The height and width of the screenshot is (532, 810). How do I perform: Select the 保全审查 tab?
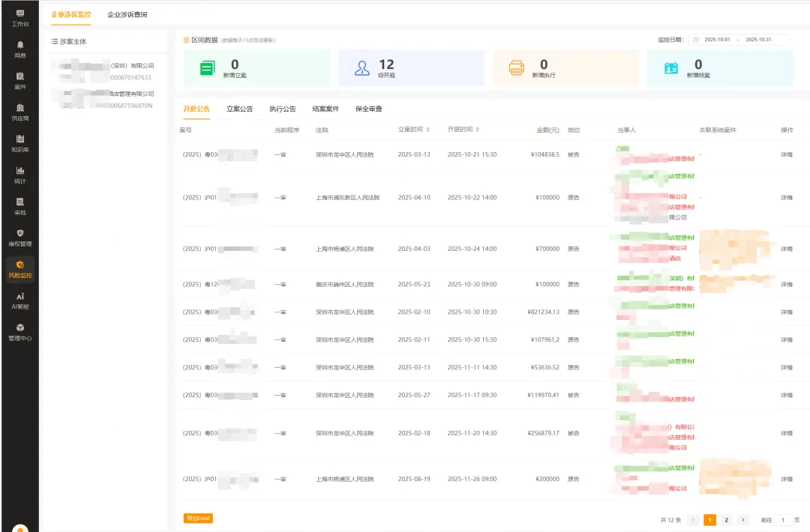[x=368, y=109]
